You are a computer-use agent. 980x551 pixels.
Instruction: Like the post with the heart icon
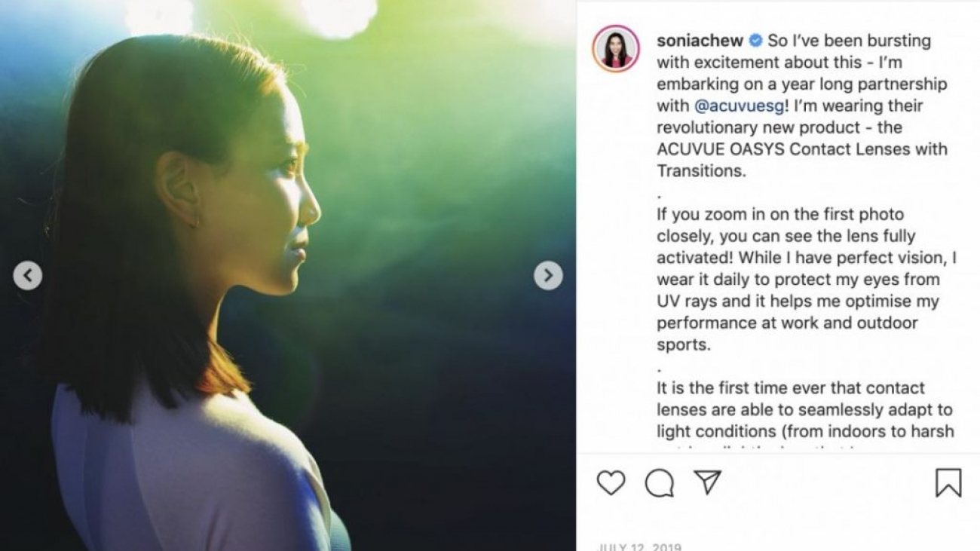pos(611,482)
